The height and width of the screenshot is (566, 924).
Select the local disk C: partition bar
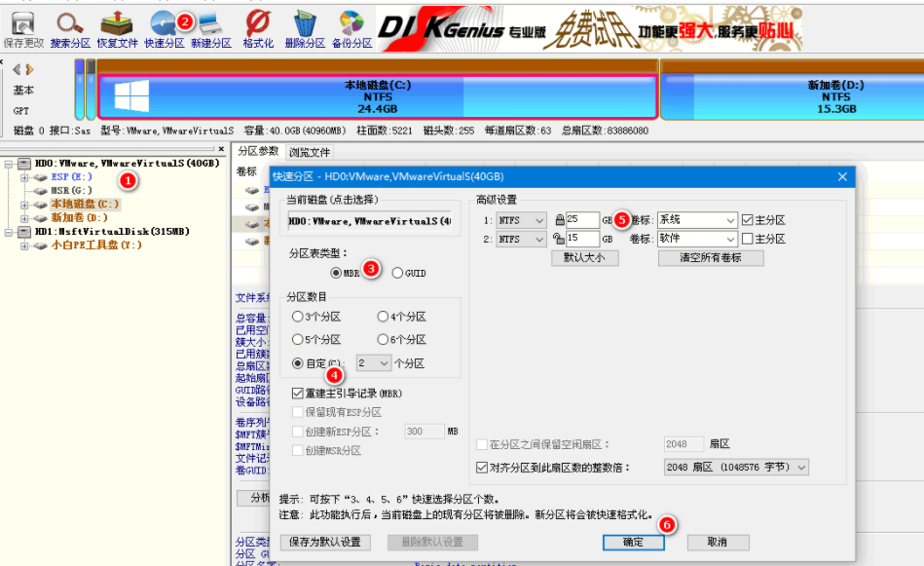(x=378, y=96)
